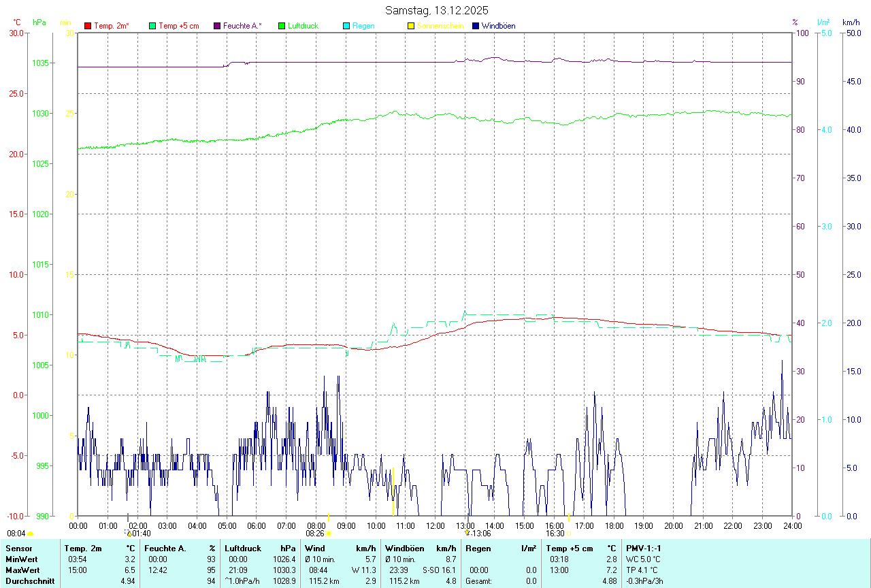Click the km/h axis unit label
Viewport: 871px width, 588px height.
pos(851,22)
